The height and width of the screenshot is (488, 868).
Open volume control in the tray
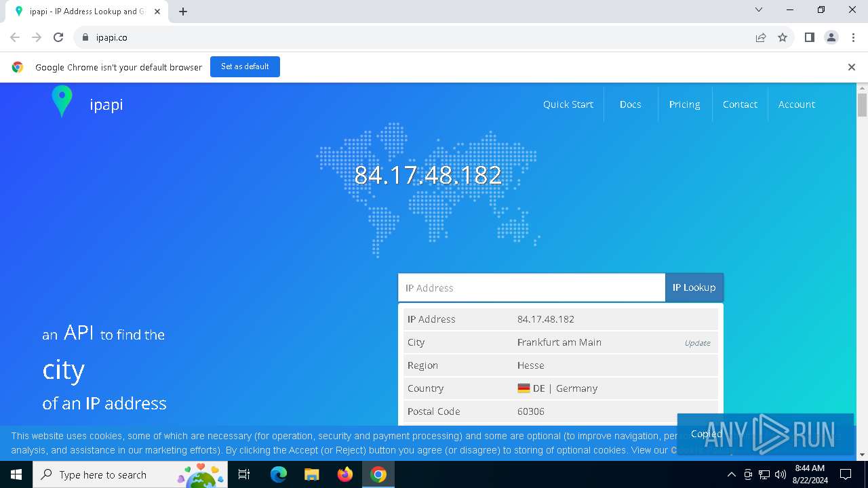coord(780,474)
